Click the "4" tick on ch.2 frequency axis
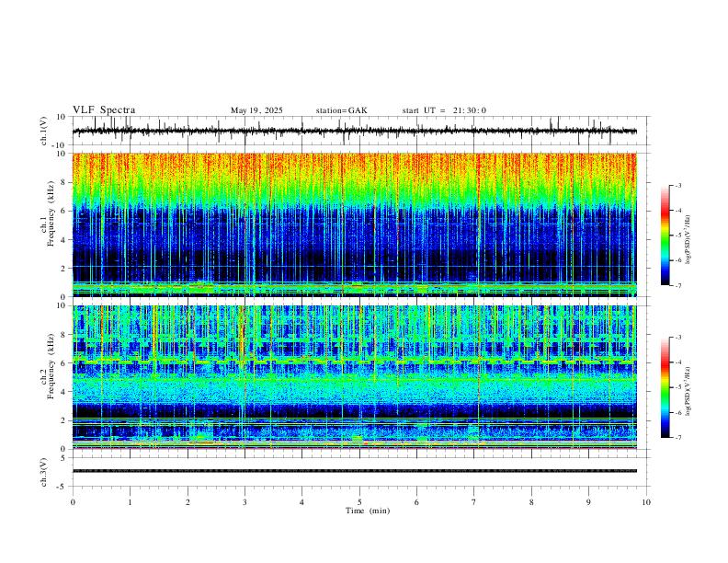 [63, 392]
